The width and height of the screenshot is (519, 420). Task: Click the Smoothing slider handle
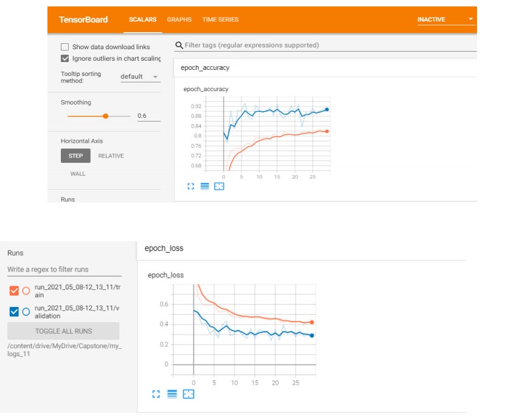106,115
